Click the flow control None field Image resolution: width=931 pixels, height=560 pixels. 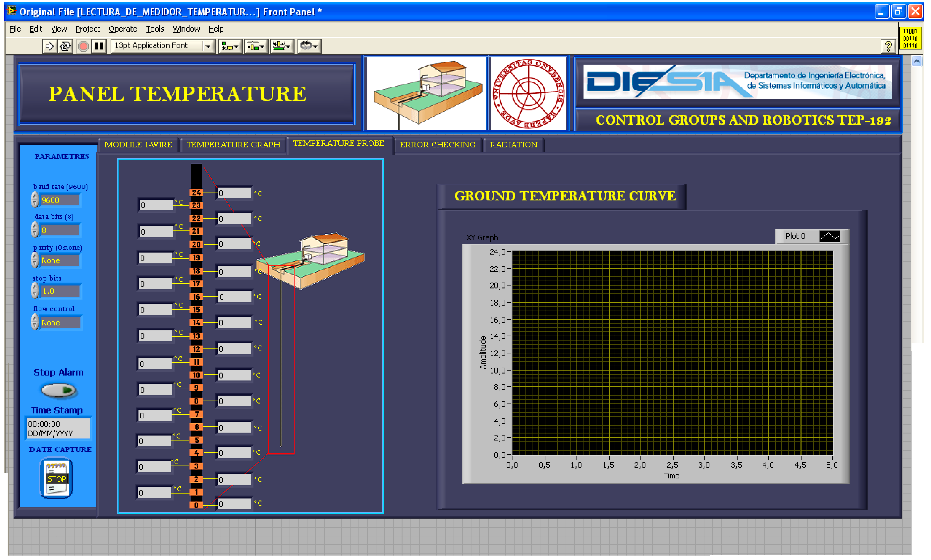[x=60, y=323]
